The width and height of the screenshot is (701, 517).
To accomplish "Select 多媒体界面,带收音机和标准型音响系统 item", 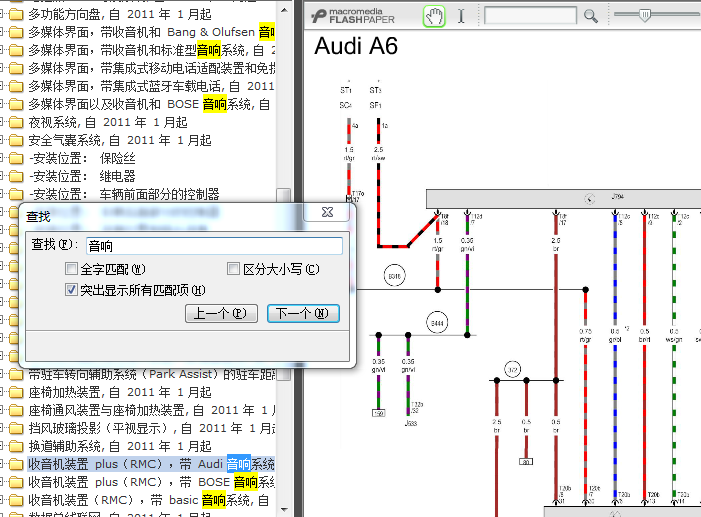I will point(151,50).
